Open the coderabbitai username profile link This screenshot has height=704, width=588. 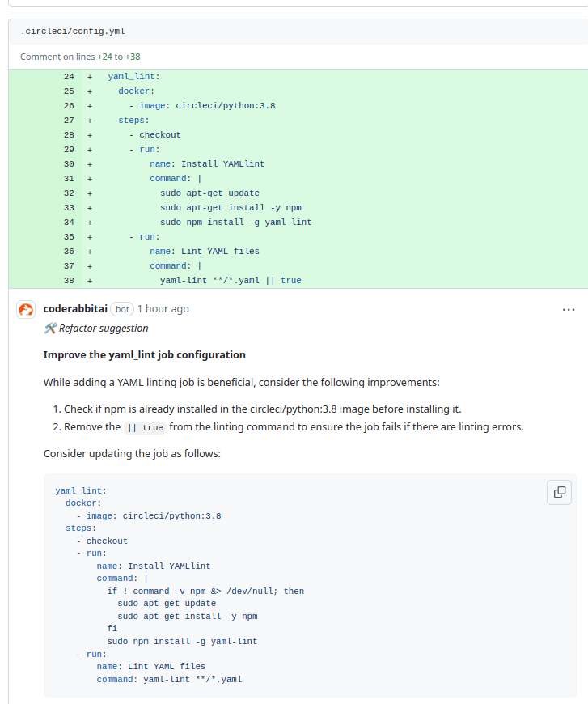(x=75, y=309)
